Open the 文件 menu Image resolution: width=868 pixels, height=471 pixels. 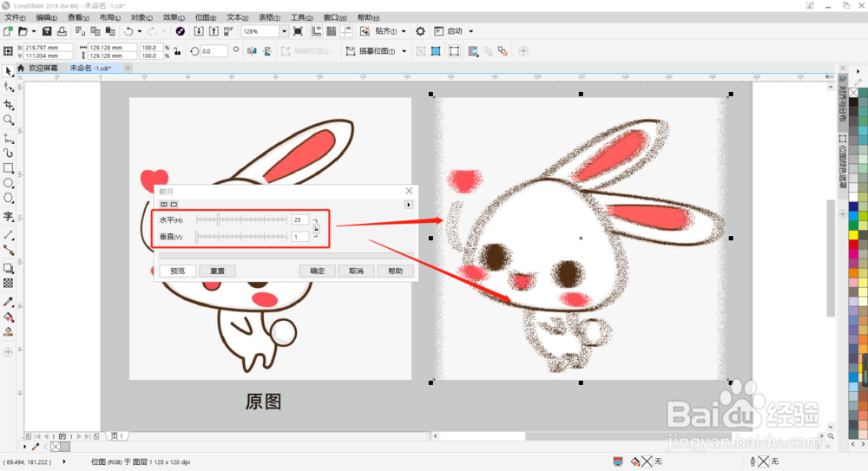click(15, 17)
